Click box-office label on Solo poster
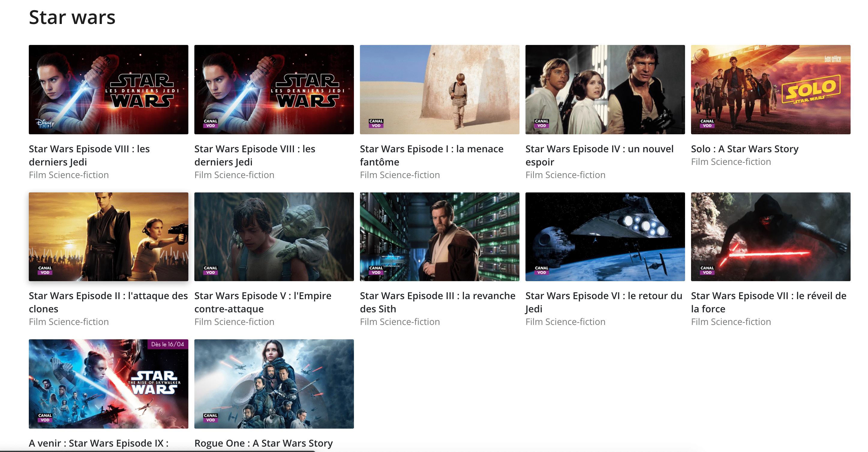868x452 pixels. point(832,59)
